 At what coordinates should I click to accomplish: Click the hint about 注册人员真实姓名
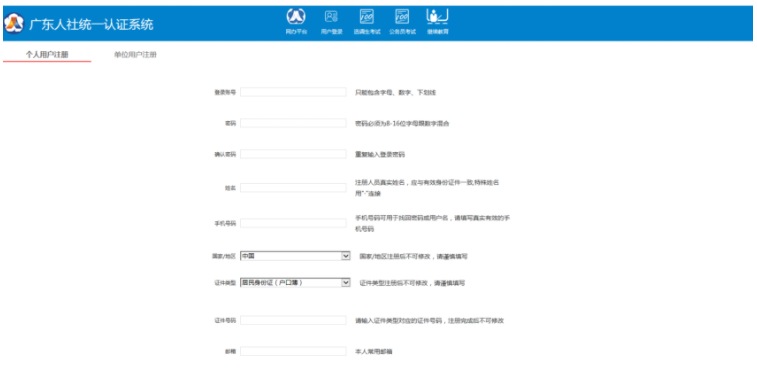pos(427,188)
